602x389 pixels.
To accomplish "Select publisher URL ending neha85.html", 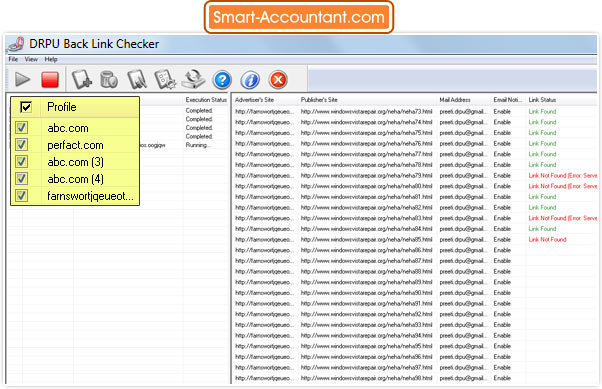I will point(366,239).
